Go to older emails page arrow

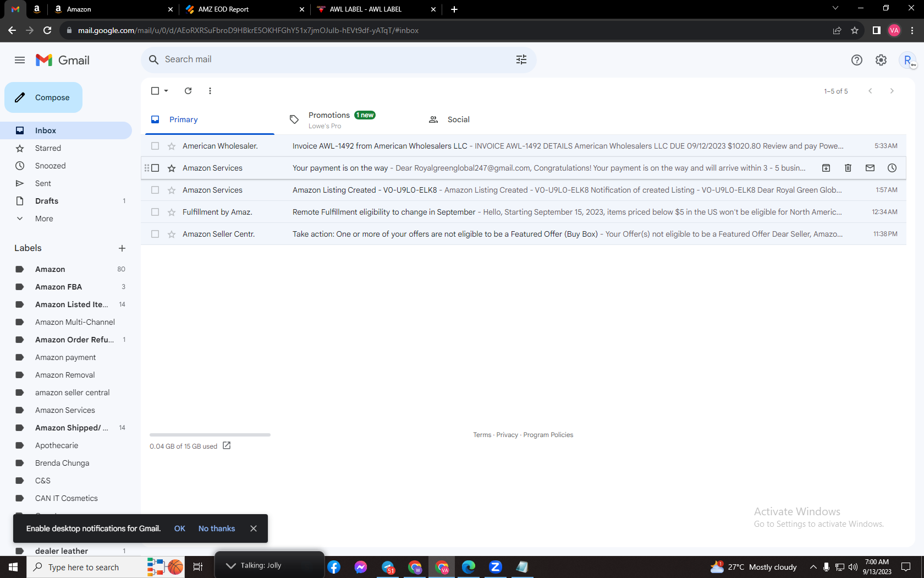click(x=892, y=91)
